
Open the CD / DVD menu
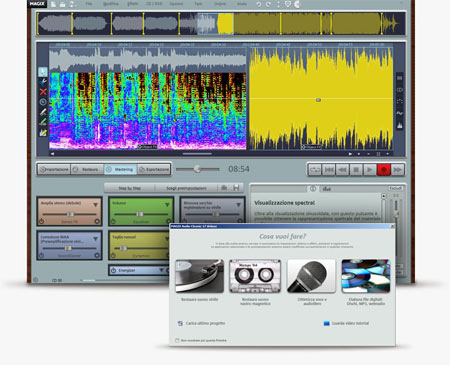click(154, 4)
